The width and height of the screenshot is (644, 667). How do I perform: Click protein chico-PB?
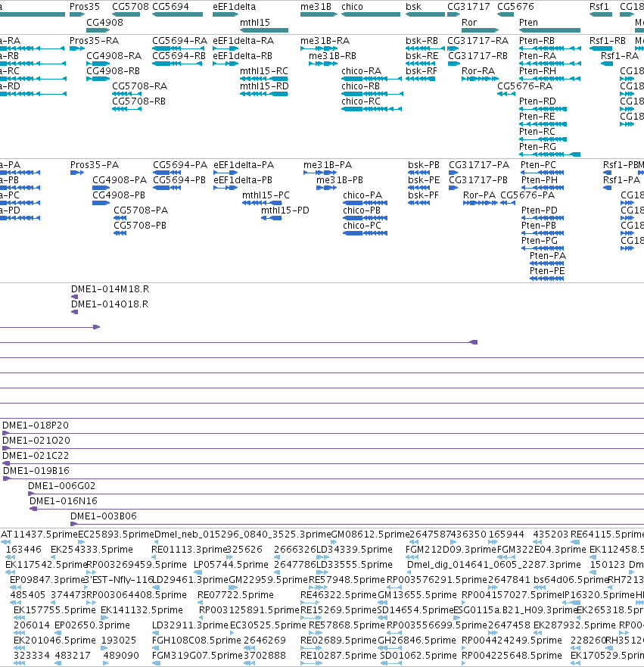366,218
